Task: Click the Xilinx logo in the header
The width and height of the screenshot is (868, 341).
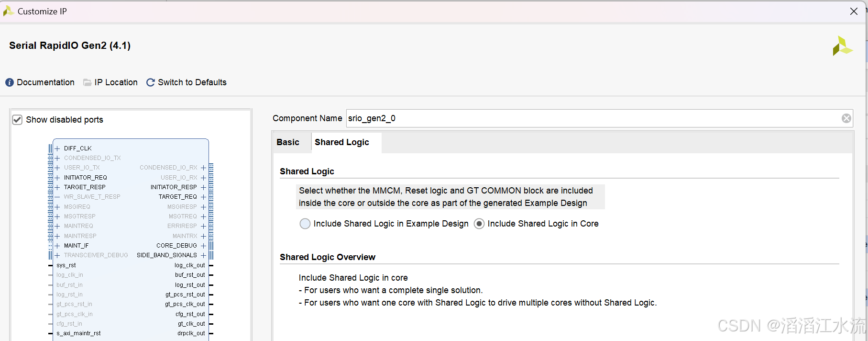Action: (x=842, y=46)
